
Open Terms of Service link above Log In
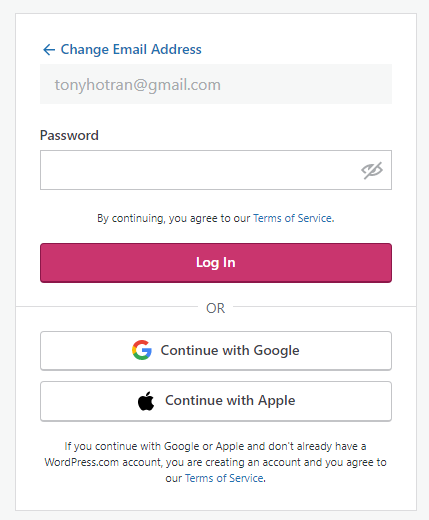(293, 218)
